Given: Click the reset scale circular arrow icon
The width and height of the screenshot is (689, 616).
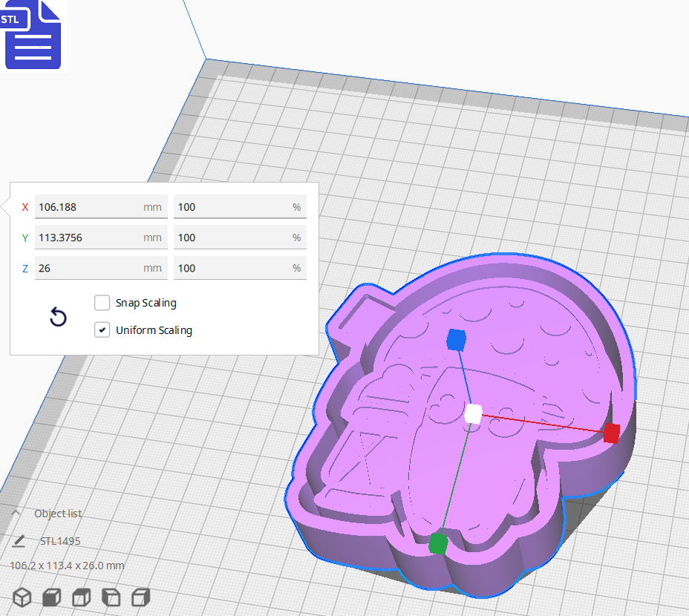Looking at the screenshot, I should coord(58,317).
